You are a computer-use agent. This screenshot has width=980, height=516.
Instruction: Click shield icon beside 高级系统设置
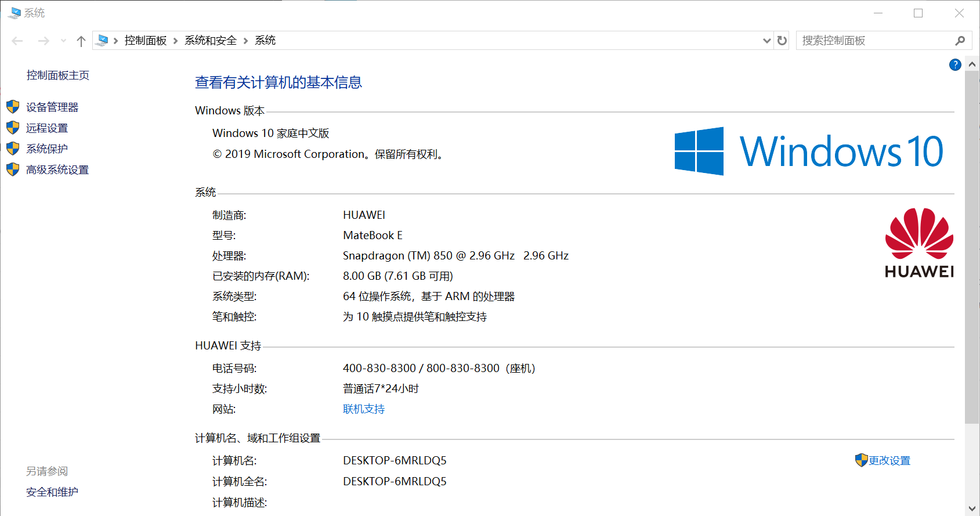13,169
